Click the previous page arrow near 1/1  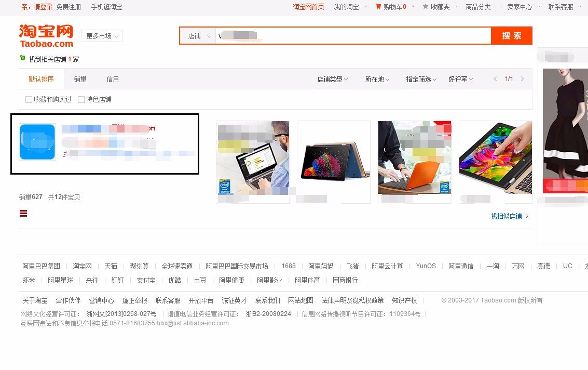pyautogui.click(x=495, y=80)
